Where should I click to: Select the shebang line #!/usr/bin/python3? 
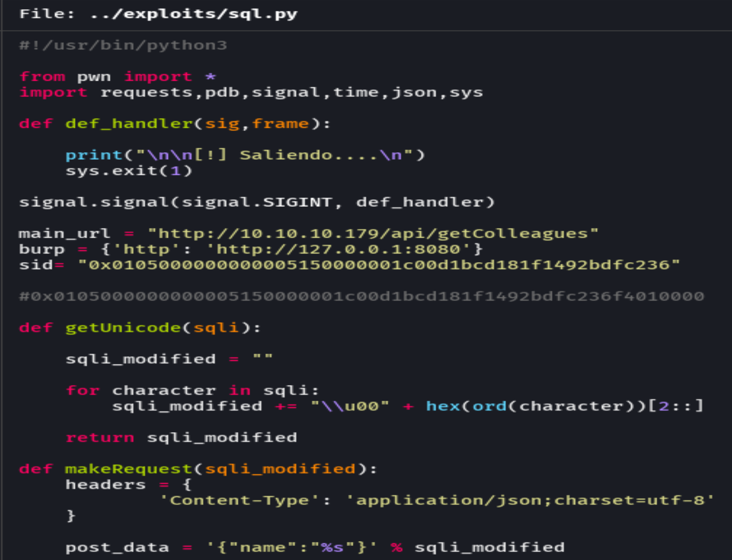[123, 45]
